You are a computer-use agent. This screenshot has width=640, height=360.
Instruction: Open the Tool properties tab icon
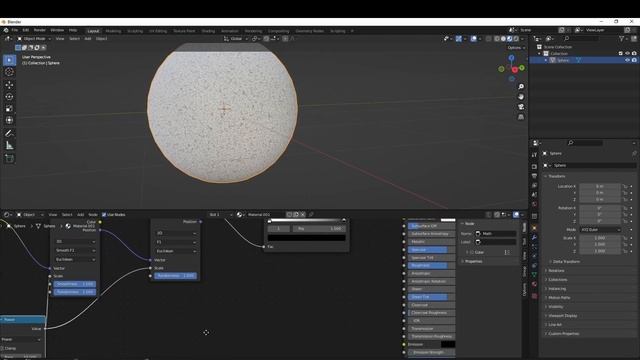pos(534,155)
